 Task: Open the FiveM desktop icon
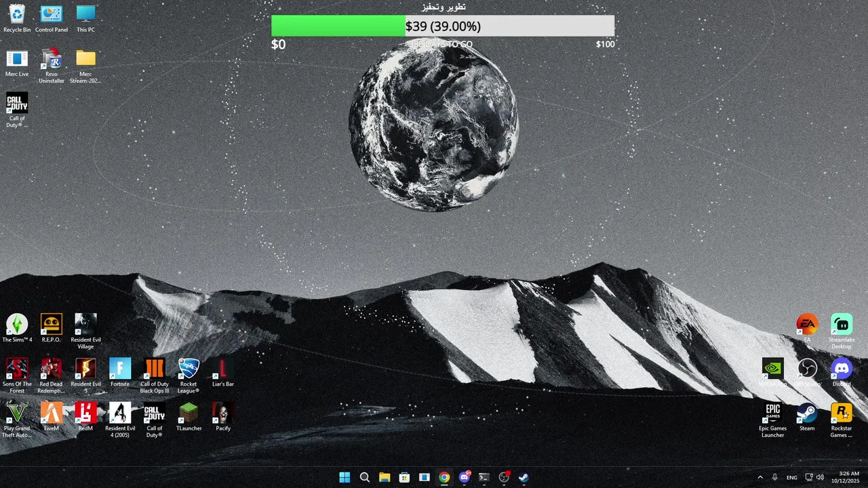(x=52, y=416)
